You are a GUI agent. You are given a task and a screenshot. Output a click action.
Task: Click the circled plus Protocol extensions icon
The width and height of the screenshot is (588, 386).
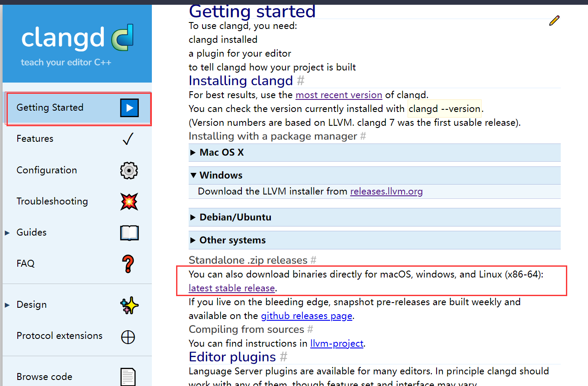coord(128,337)
